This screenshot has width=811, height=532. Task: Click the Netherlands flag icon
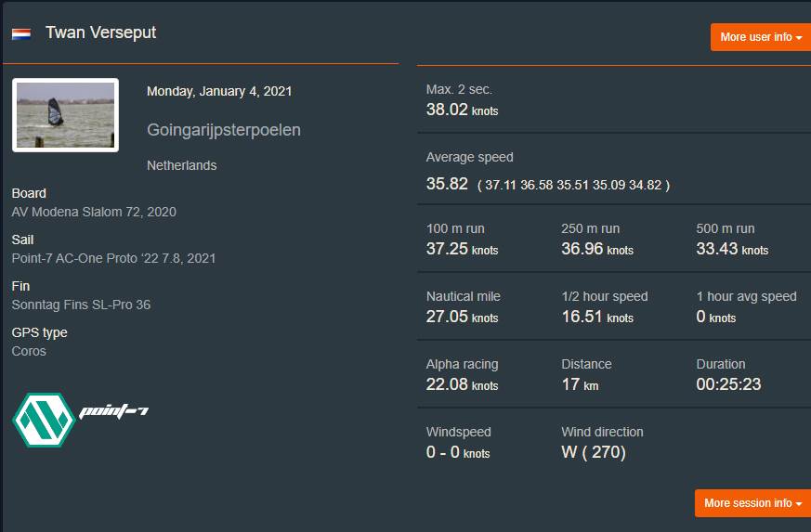point(21,34)
